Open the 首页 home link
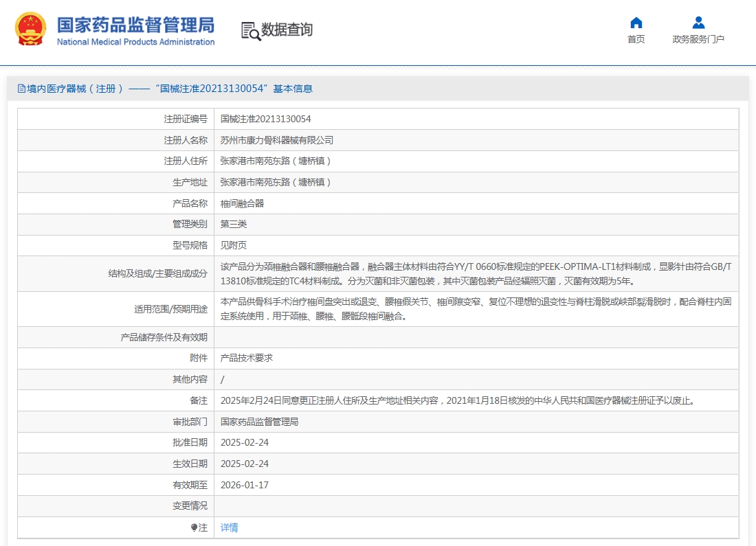Screen dimensions: 756x546 [x=636, y=39]
